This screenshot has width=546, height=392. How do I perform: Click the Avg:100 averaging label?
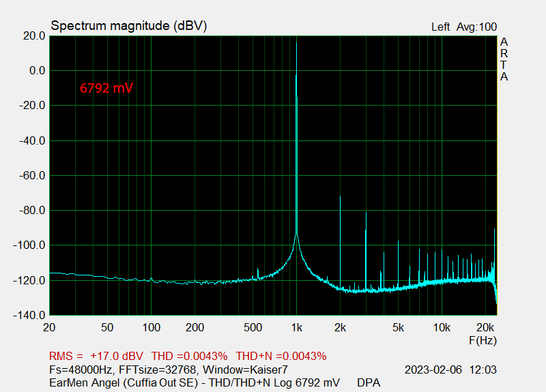(x=476, y=27)
